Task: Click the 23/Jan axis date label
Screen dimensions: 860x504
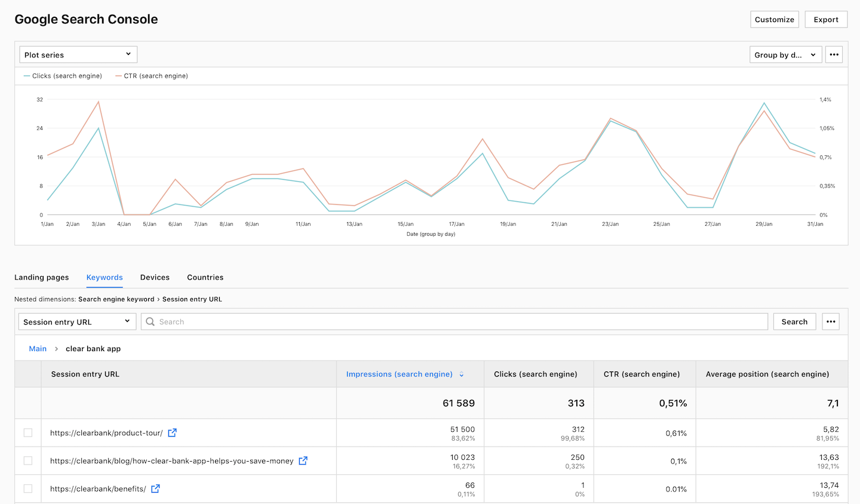Action: pos(610,224)
